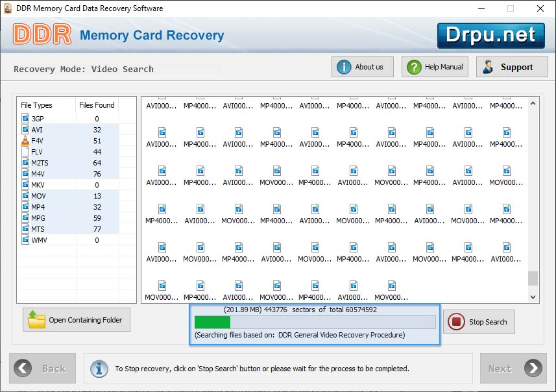
Task: Select the M2TS row label
Action: tap(40, 163)
